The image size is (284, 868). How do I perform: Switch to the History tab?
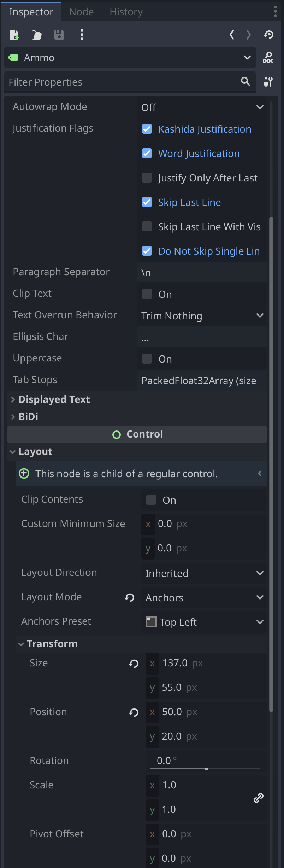(126, 12)
